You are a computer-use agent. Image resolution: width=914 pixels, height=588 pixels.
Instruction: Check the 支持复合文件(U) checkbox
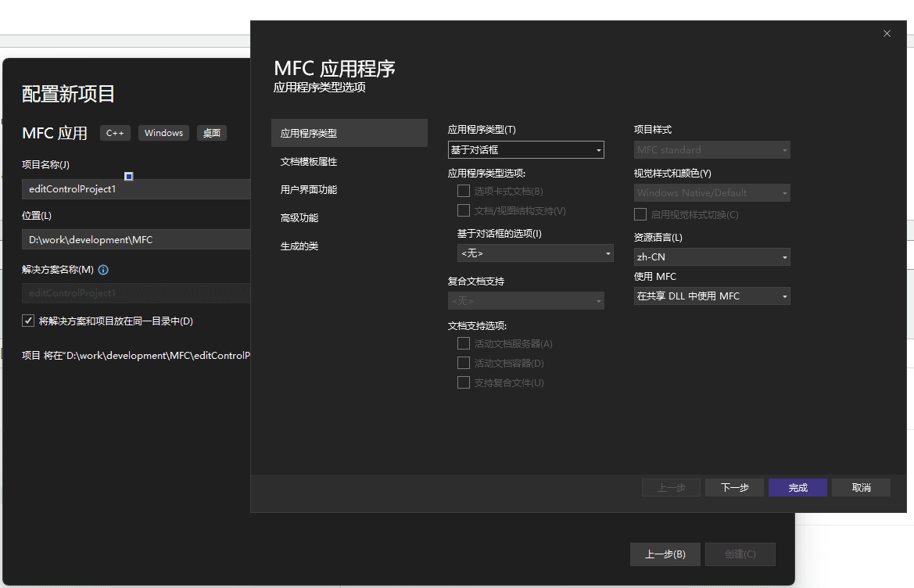pos(464,382)
